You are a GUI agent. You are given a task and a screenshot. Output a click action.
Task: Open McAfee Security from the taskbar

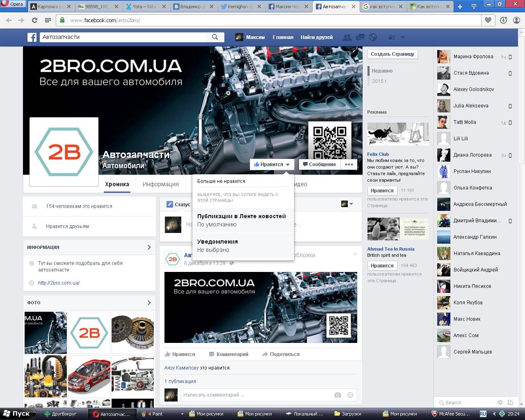tap(451, 414)
